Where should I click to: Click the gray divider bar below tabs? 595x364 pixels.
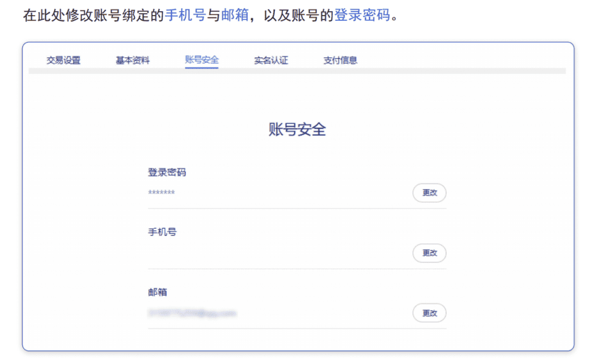297,71
